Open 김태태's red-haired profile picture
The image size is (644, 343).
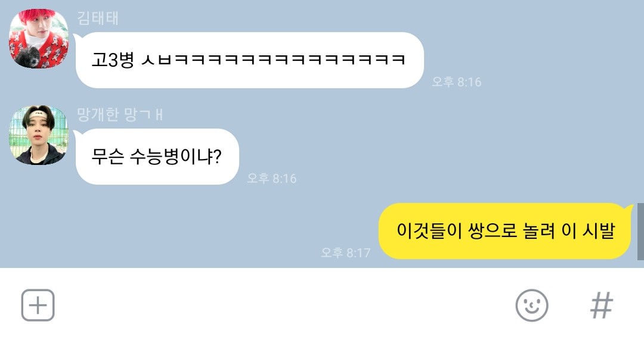click(x=39, y=39)
